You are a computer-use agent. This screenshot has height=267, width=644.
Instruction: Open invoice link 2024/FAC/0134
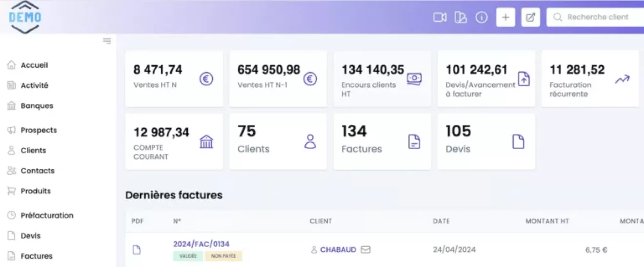(x=201, y=244)
